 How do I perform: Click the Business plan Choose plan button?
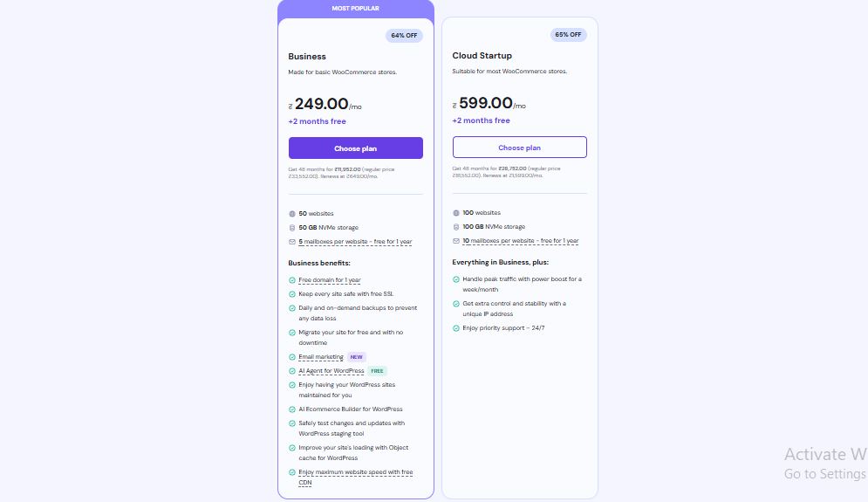(355, 148)
